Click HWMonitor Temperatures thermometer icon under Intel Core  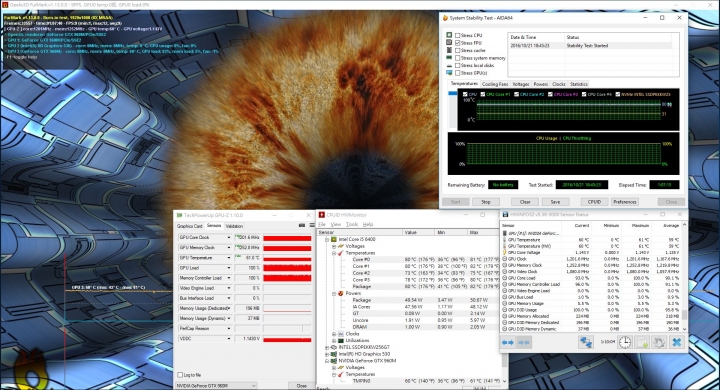coord(341,253)
